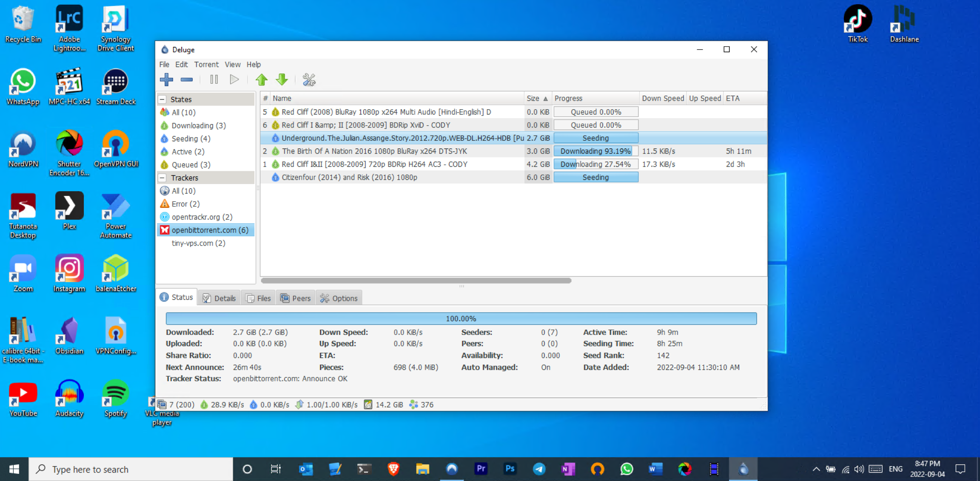The width and height of the screenshot is (980, 481).
Task: Click the 100.00% status progress bar
Action: [461, 318]
